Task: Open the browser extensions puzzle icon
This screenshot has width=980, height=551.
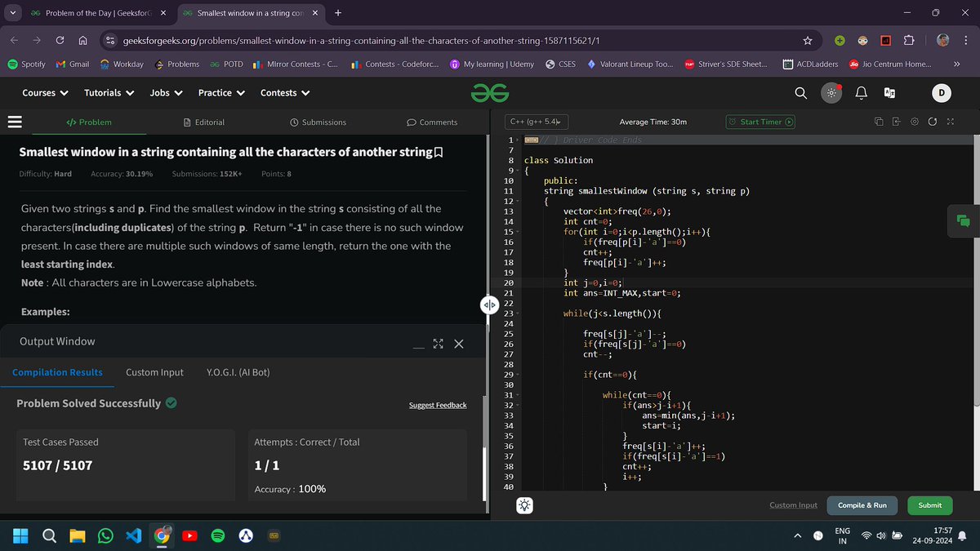Action: (x=908, y=40)
